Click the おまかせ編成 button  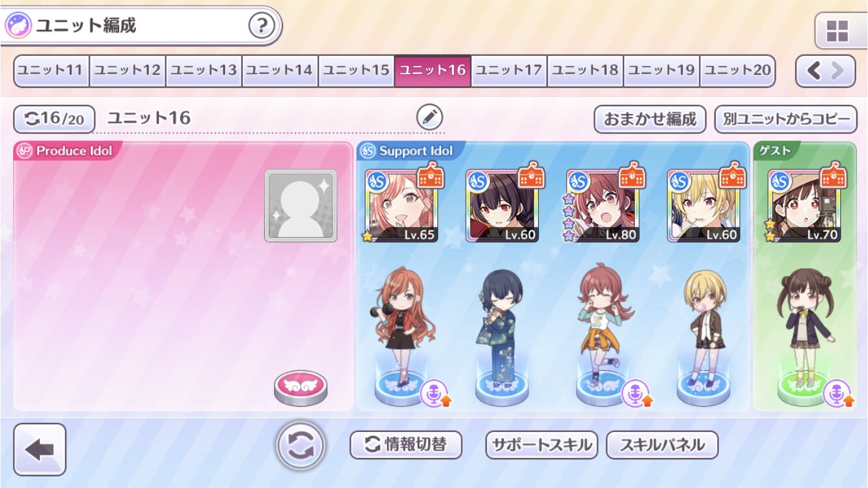point(650,119)
